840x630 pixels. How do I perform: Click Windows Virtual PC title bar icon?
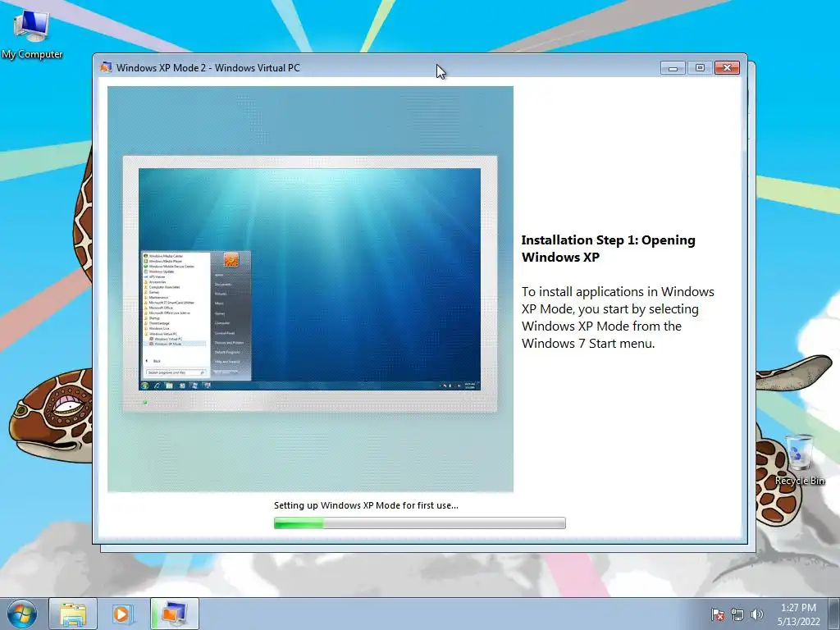coord(106,67)
